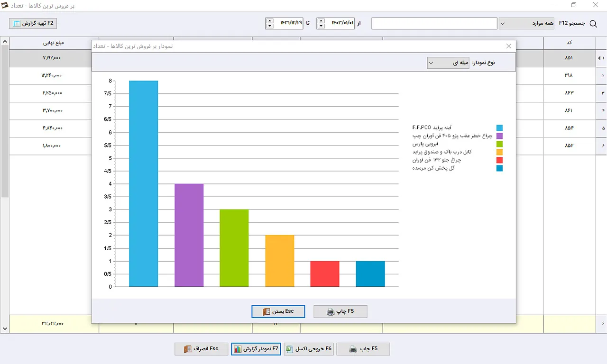Click the table cell with code 861
This screenshot has height=364, width=607.
(569, 110)
